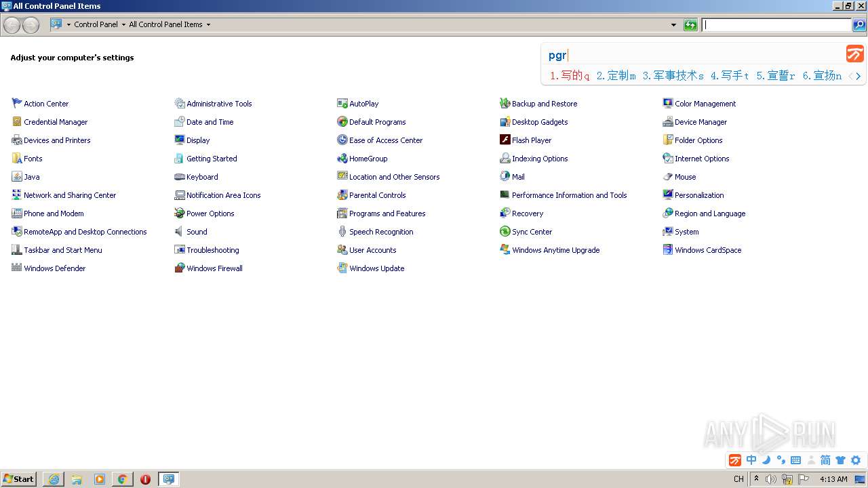Click the Fonts folder icon
This screenshot has width=868, height=488.
[x=17, y=158]
